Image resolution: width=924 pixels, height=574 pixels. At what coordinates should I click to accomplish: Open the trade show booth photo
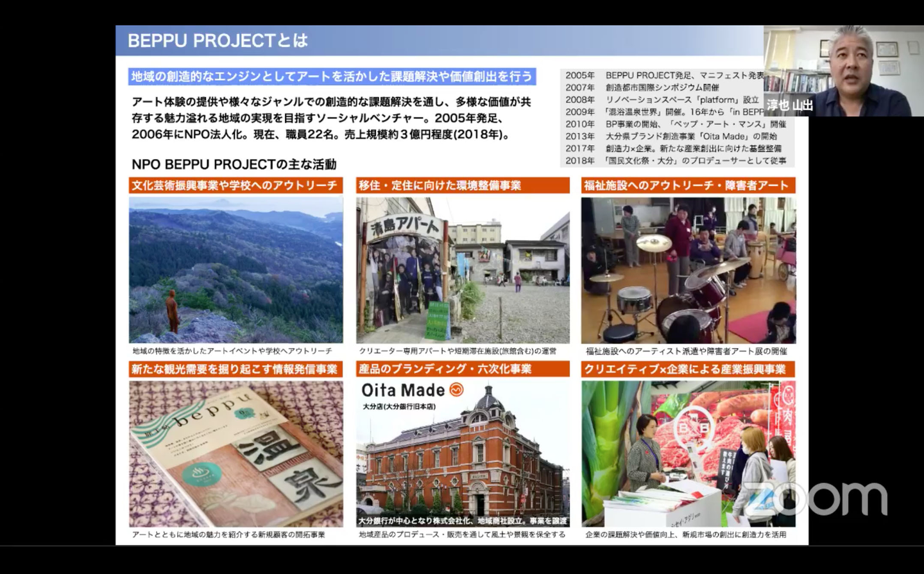tap(689, 453)
